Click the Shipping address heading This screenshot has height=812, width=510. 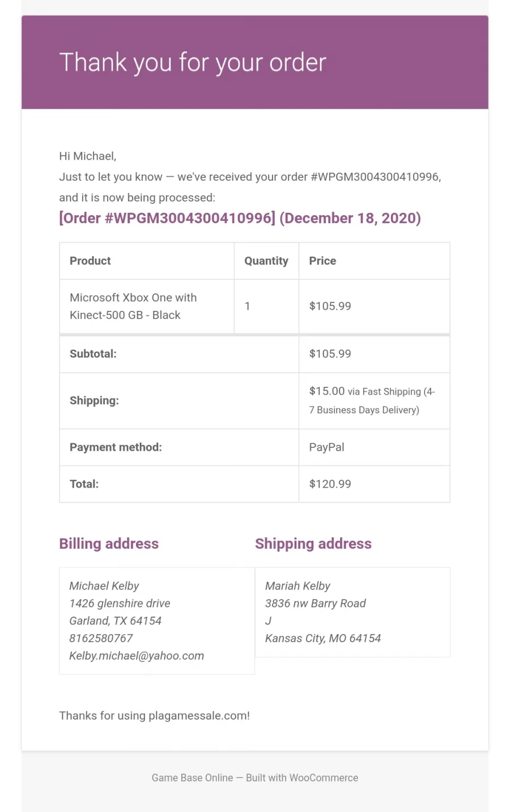pyautogui.click(x=313, y=544)
